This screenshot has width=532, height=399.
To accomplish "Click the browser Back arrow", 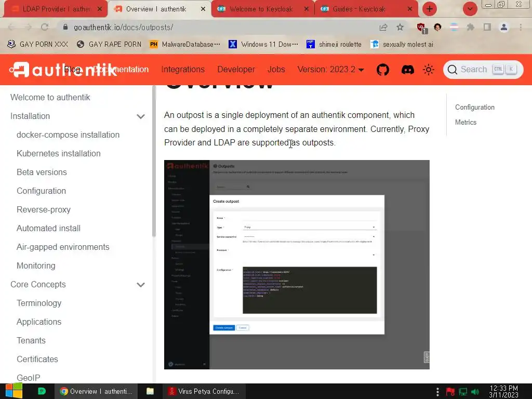I will (x=11, y=27).
